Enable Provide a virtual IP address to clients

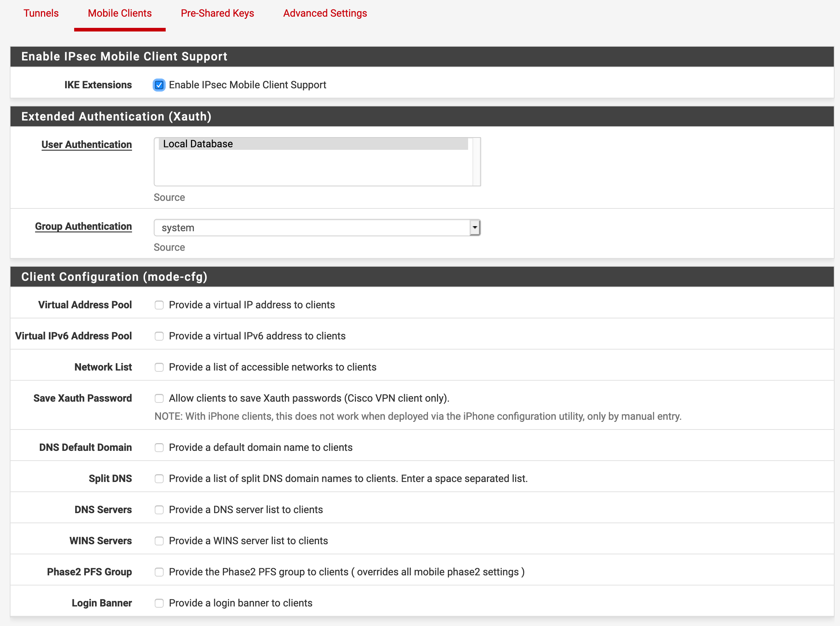[x=159, y=305]
